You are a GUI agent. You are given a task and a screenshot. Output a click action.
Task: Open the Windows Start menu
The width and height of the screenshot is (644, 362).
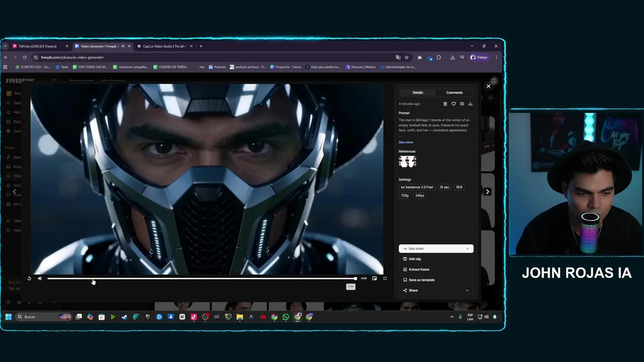pyautogui.click(x=9, y=317)
